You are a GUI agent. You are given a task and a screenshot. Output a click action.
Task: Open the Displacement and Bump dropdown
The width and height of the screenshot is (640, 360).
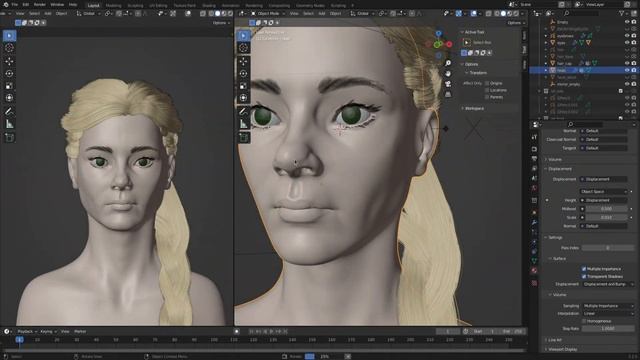(x=608, y=284)
